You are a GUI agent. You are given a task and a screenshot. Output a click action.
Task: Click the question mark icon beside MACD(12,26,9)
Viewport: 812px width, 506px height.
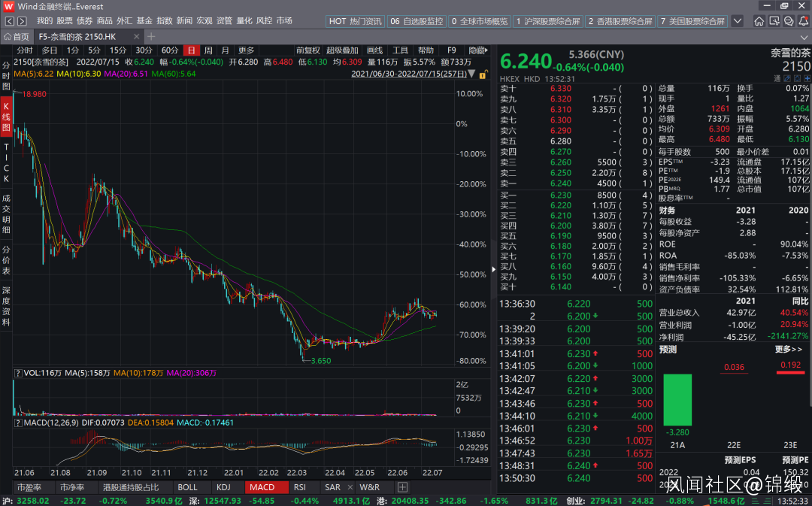(x=18, y=423)
